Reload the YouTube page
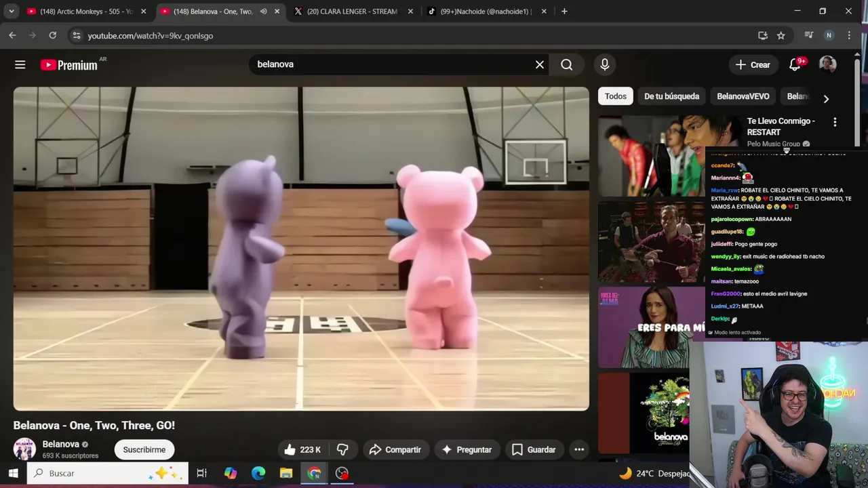This screenshot has height=488, width=868. click(53, 35)
